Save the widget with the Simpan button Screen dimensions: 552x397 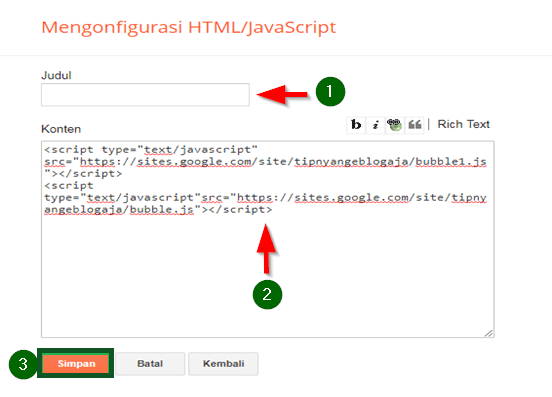pos(76,363)
